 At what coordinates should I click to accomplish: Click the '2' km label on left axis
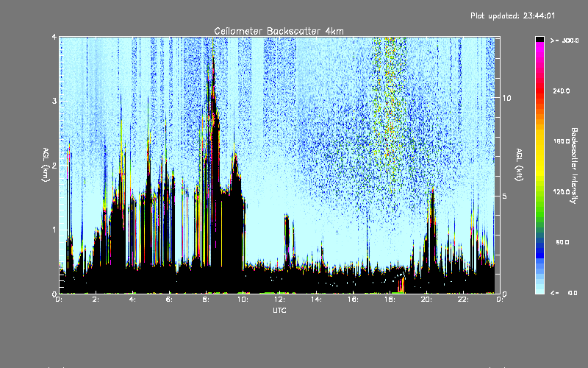point(54,166)
